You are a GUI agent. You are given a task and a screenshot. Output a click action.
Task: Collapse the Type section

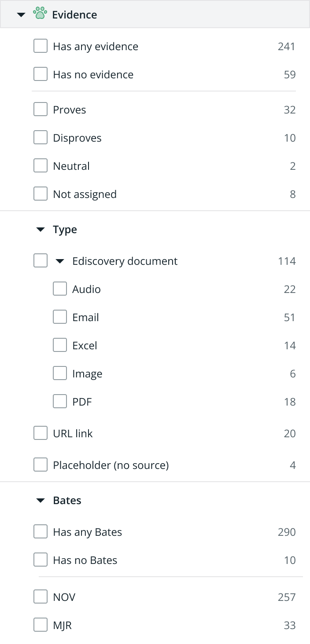coord(41,229)
